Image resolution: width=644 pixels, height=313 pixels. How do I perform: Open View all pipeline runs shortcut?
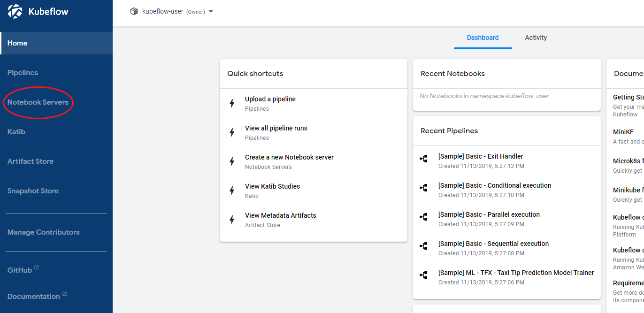point(276,128)
